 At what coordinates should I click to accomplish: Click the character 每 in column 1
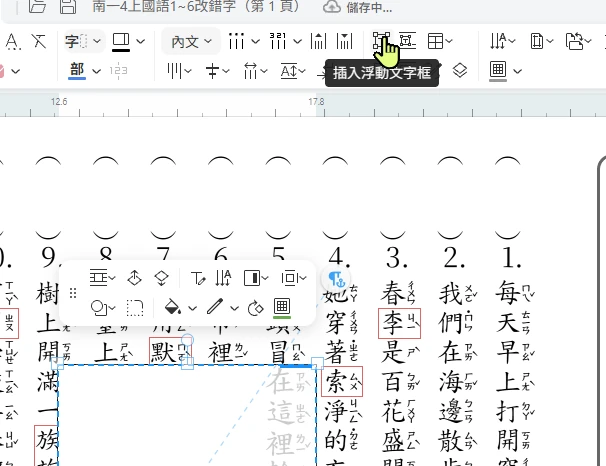[x=508, y=292]
